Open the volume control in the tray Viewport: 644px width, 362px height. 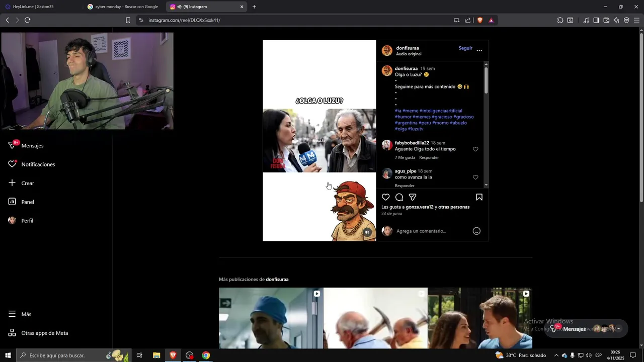tap(589, 355)
